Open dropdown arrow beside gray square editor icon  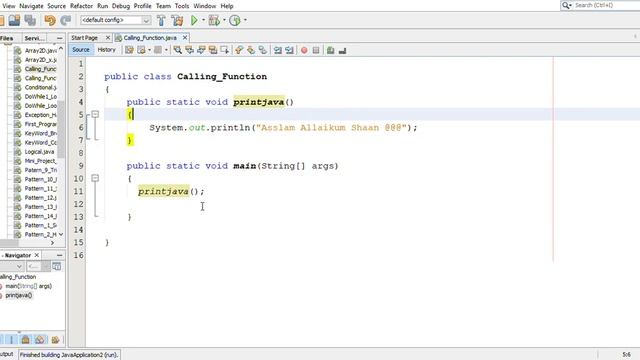tap(166, 50)
